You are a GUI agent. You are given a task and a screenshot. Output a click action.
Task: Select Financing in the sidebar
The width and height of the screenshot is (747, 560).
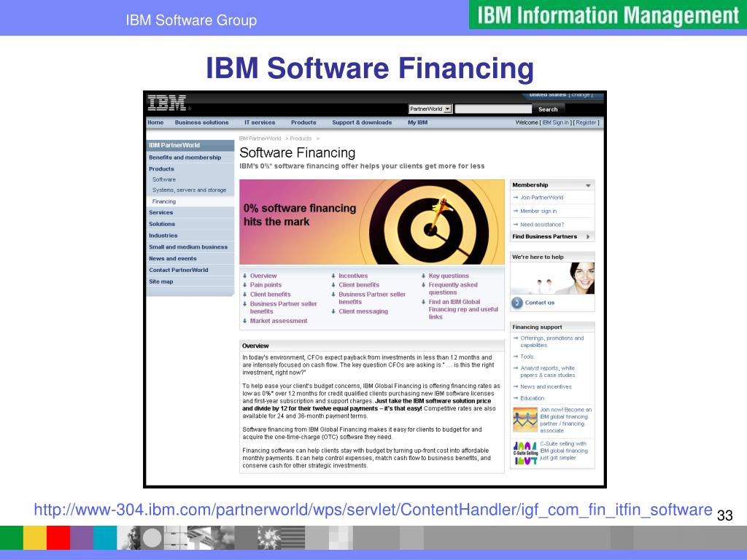pyautogui.click(x=190, y=201)
